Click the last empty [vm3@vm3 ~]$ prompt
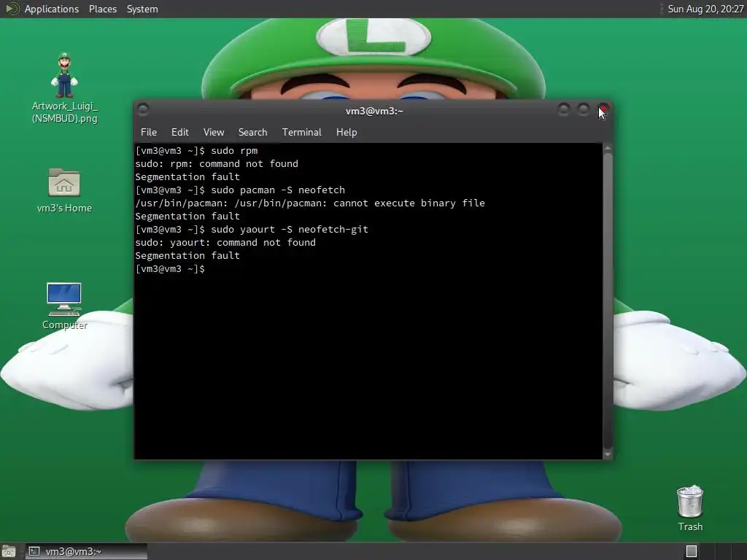This screenshot has height=560, width=747. 170,269
